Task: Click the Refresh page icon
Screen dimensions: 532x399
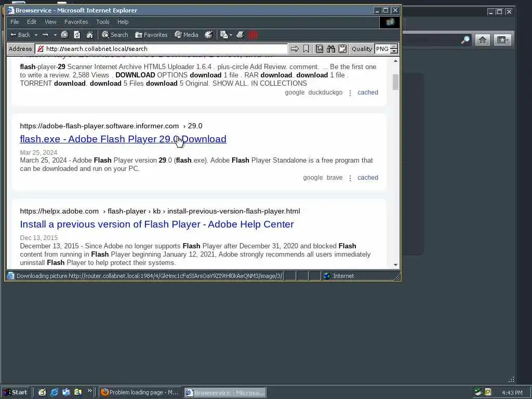Action: (77, 35)
